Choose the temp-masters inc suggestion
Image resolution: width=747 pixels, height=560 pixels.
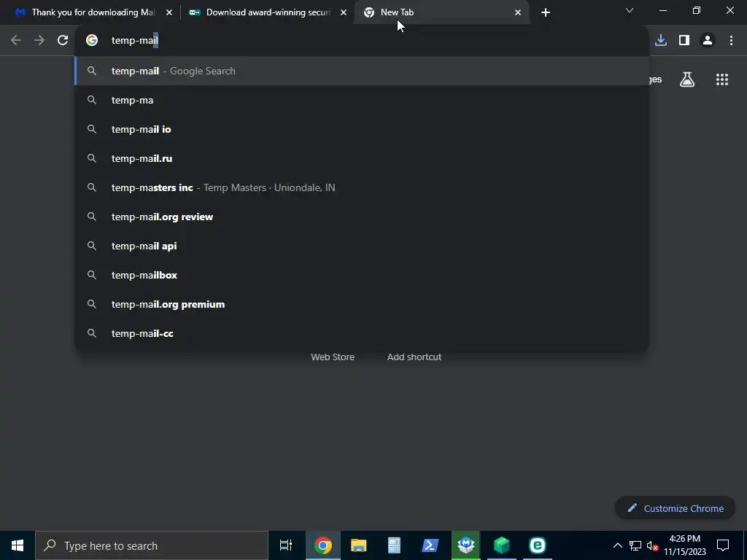(x=362, y=187)
